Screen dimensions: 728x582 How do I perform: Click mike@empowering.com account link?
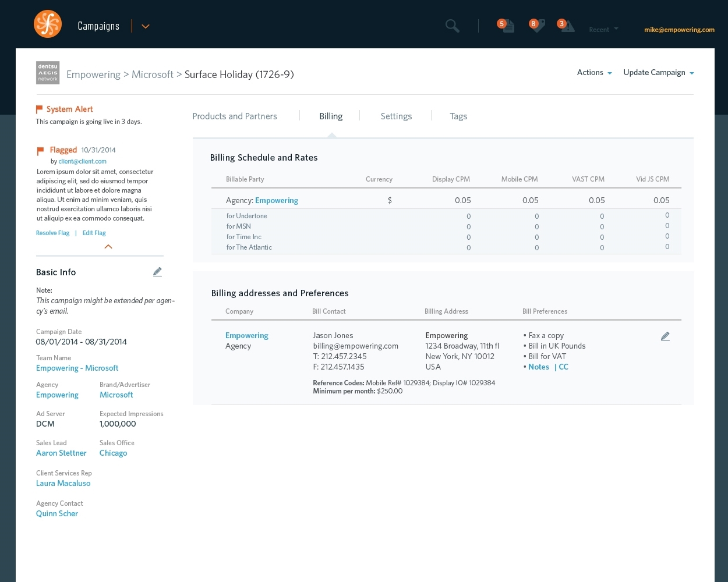pos(679,29)
